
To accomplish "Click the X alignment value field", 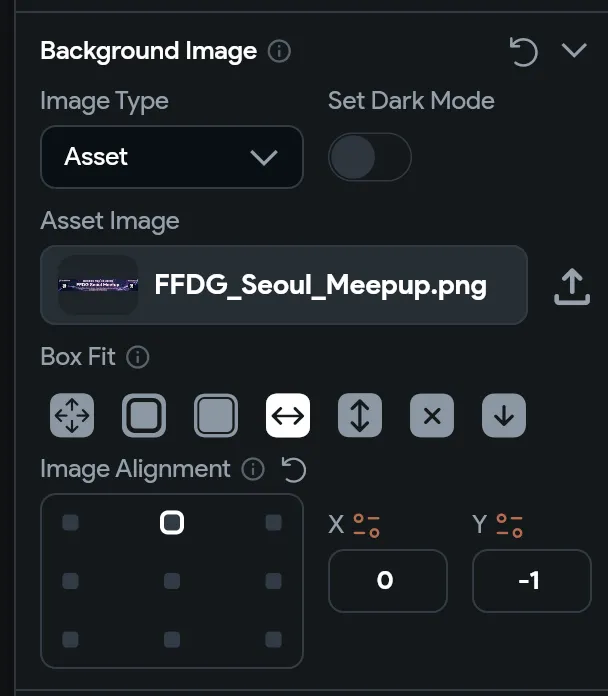I will coord(387,581).
